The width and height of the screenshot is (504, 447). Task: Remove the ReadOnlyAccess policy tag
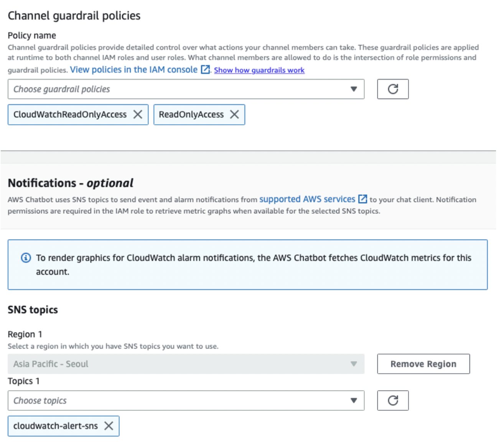(x=234, y=114)
